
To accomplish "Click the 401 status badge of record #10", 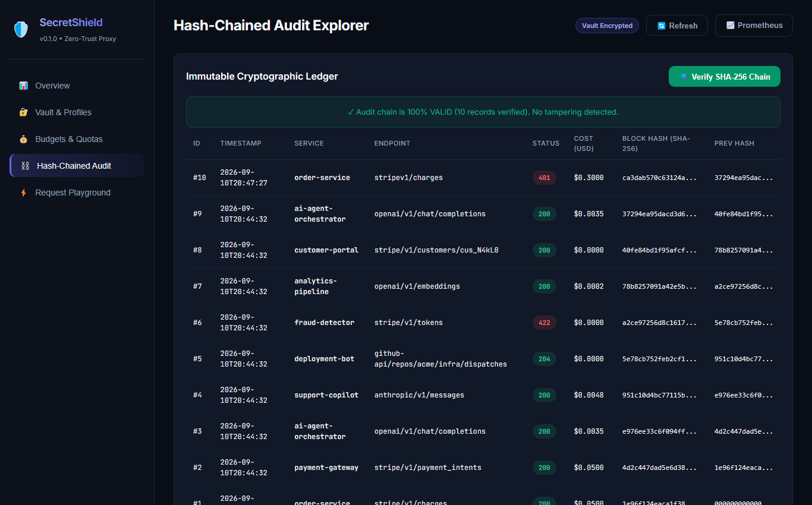I will point(544,178).
